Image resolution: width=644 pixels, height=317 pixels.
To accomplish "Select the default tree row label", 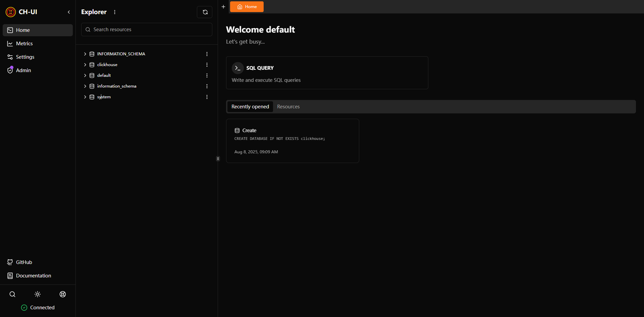I will click(x=104, y=75).
